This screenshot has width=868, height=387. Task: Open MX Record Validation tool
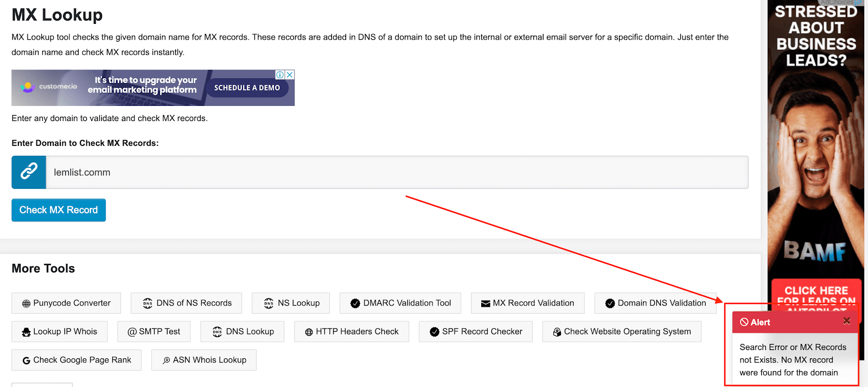[x=528, y=303]
